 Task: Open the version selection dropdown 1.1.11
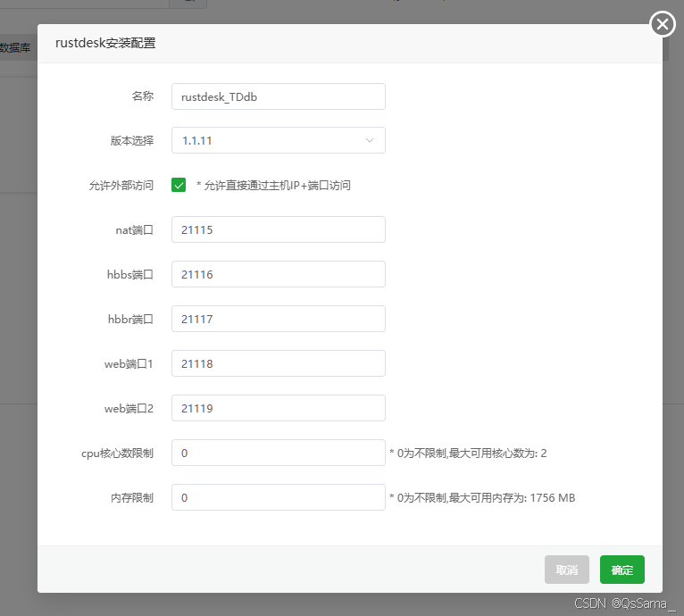[x=279, y=140]
